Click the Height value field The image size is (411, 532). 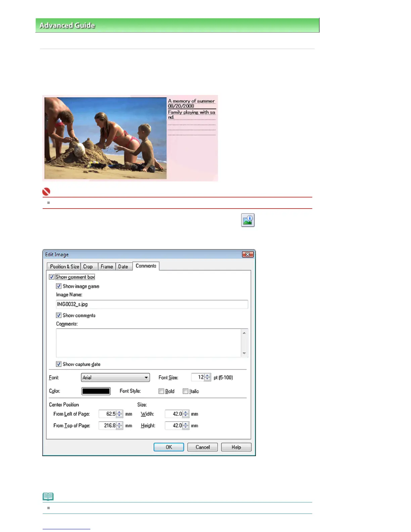[174, 426]
